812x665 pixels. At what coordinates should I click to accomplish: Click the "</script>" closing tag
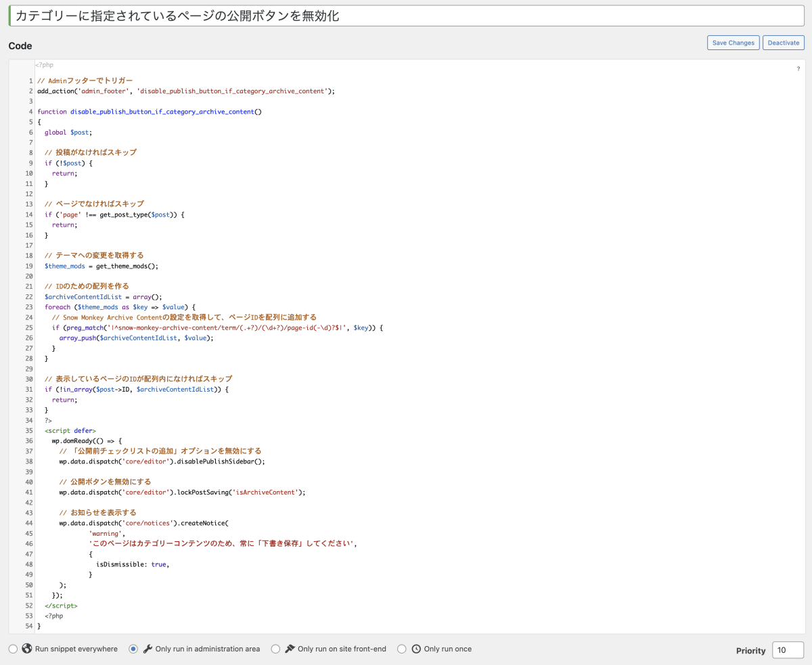click(x=61, y=605)
